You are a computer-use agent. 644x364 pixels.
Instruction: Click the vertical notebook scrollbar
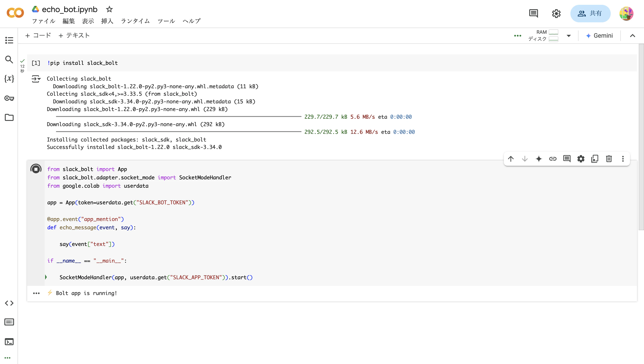click(x=641, y=137)
